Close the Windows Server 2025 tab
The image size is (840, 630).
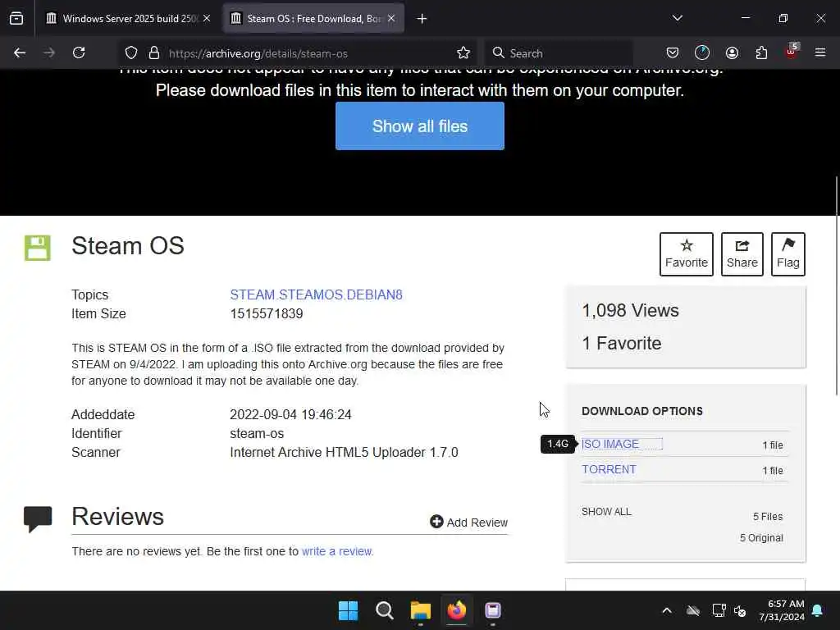(x=207, y=19)
